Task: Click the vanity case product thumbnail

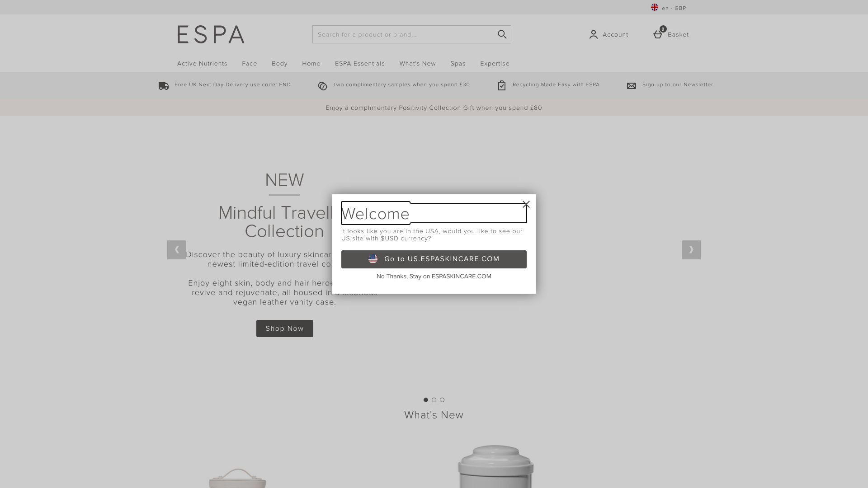Action: (238, 478)
